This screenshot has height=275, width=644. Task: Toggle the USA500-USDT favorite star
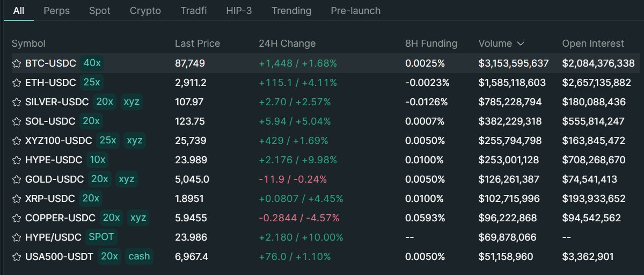click(x=17, y=257)
